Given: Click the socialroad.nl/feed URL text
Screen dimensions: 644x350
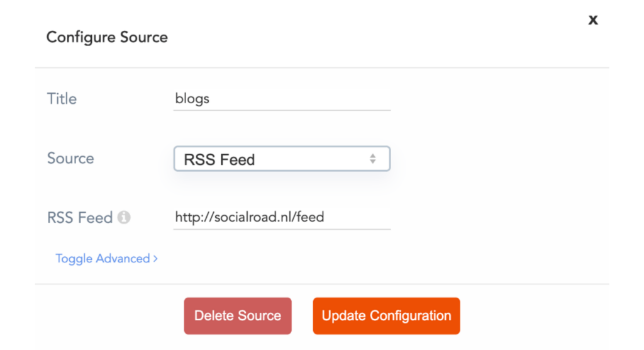Looking at the screenshot, I should click(x=250, y=218).
